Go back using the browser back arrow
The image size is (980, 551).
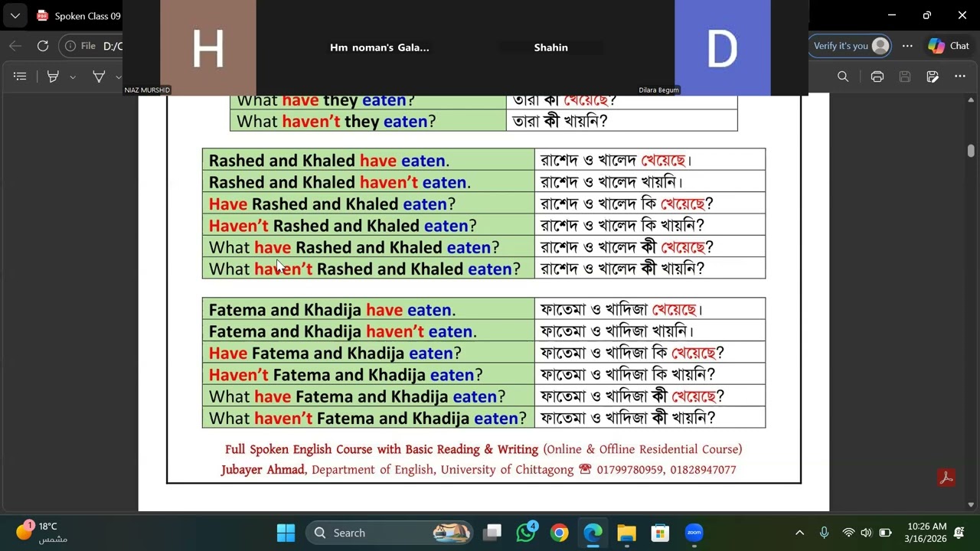[15, 46]
